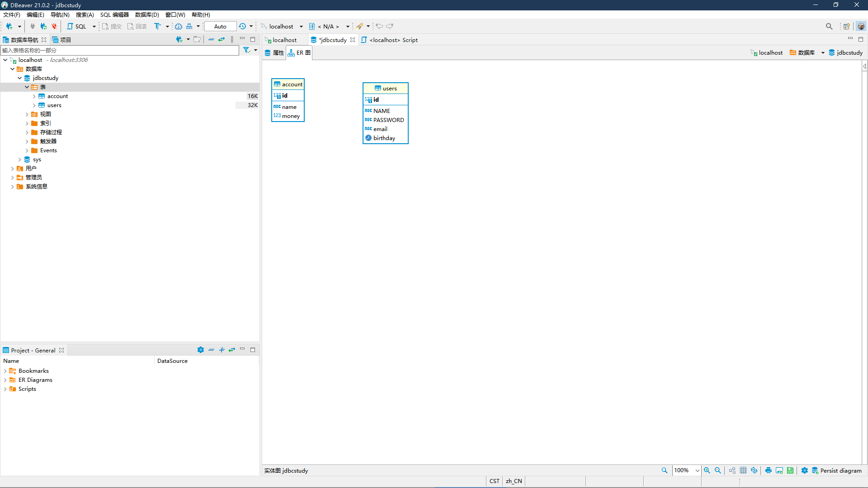
Task: Select the ER 图 tab
Action: tap(299, 53)
